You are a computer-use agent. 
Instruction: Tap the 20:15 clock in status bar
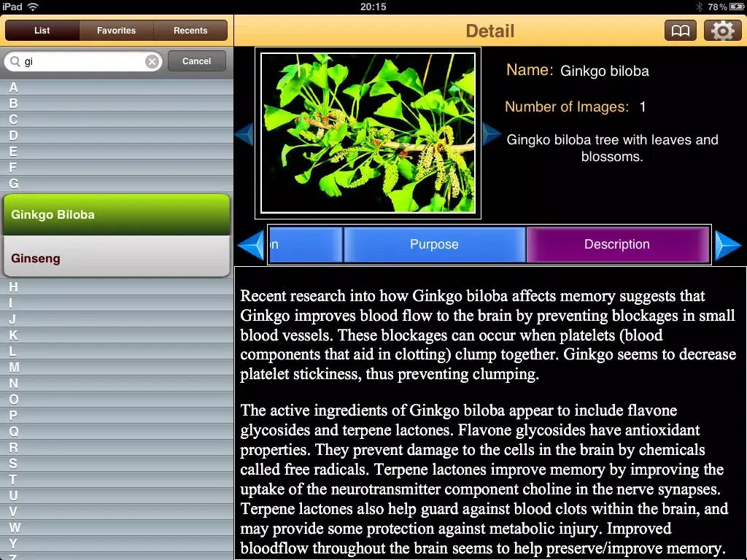373,7
